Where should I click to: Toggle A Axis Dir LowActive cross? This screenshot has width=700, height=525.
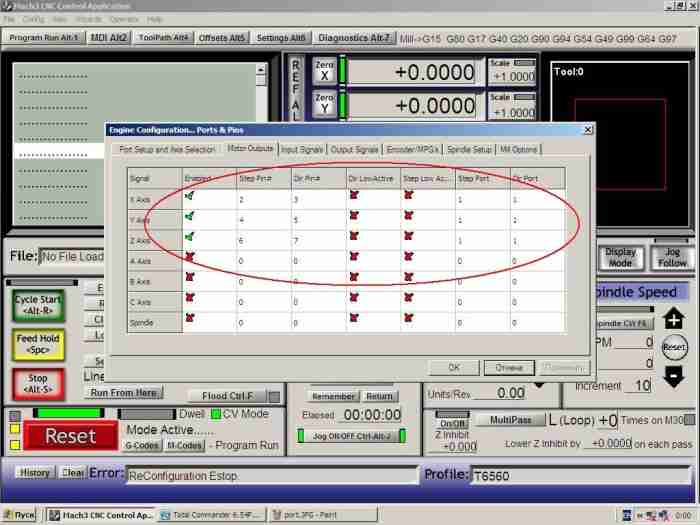pos(354,256)
